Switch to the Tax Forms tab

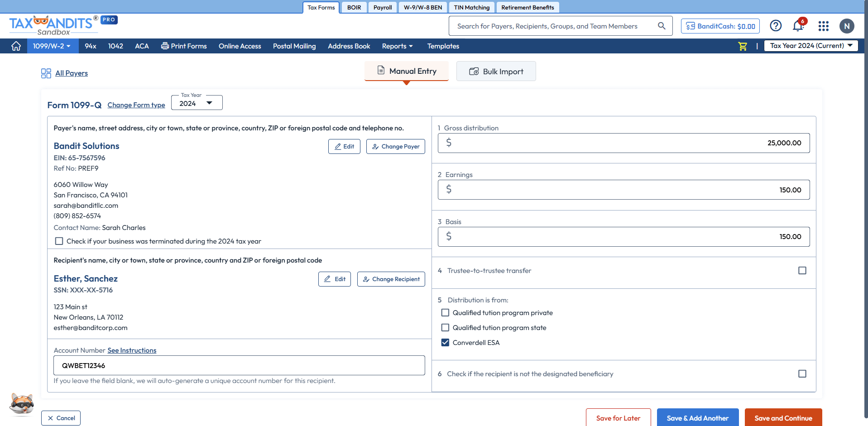coord(321,7)
